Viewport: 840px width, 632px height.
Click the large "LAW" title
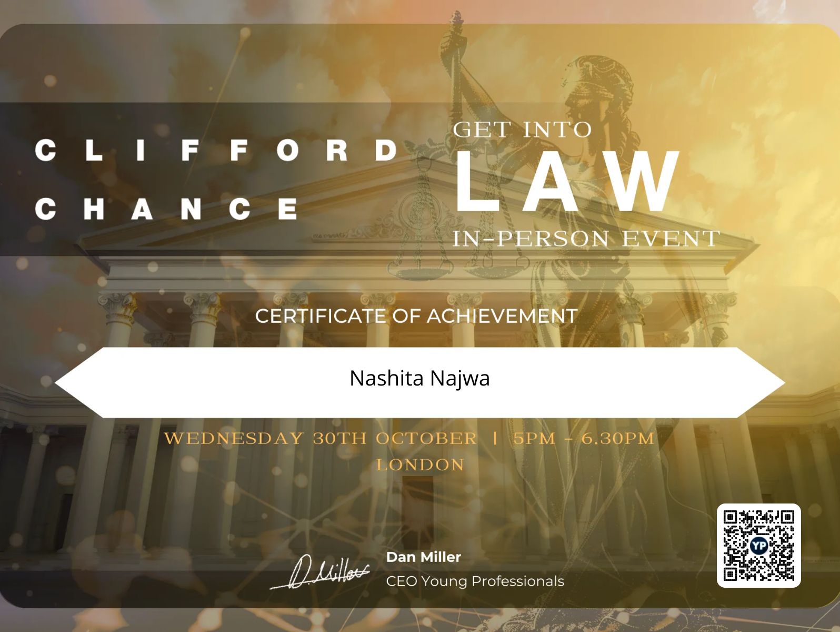[x=567, y=181]
